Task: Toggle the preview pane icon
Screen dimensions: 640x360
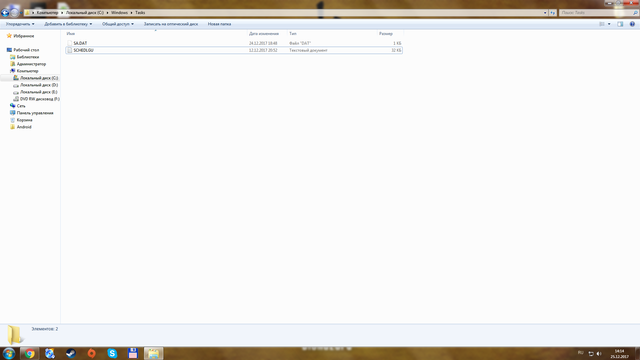Action: (620, 24)
